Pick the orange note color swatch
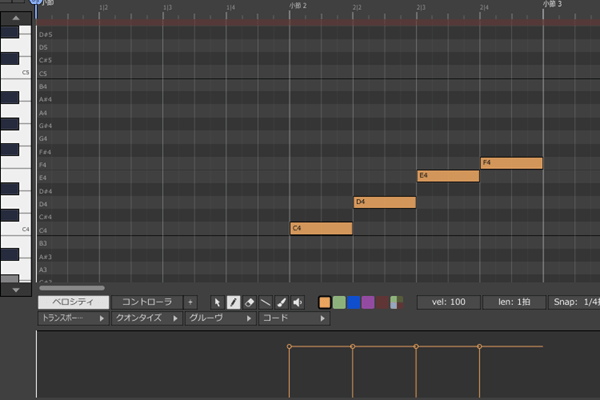Screen dimensions: 600x400 click(325, 302)
